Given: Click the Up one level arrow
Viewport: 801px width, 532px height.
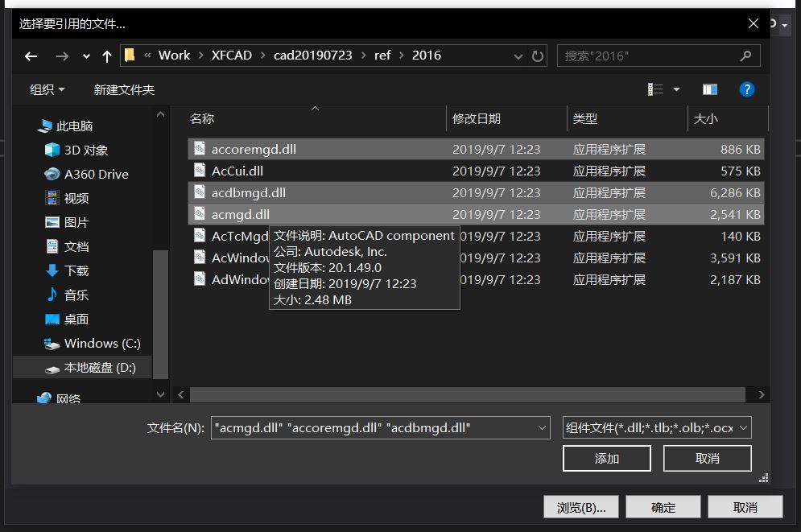Looking at the screenshot, I should [x=107, y=55].
